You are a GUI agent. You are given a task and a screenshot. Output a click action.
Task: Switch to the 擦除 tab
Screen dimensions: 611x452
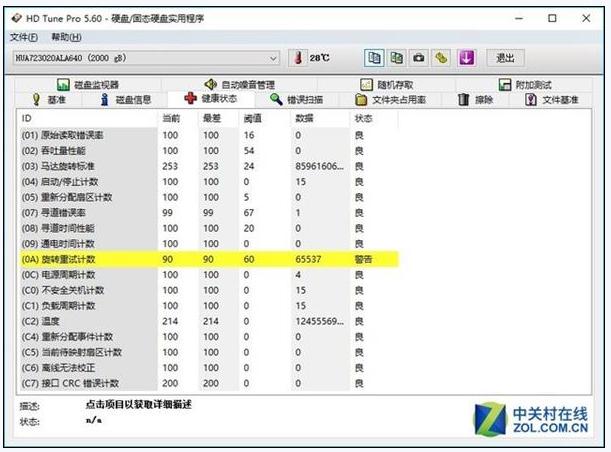475,100
